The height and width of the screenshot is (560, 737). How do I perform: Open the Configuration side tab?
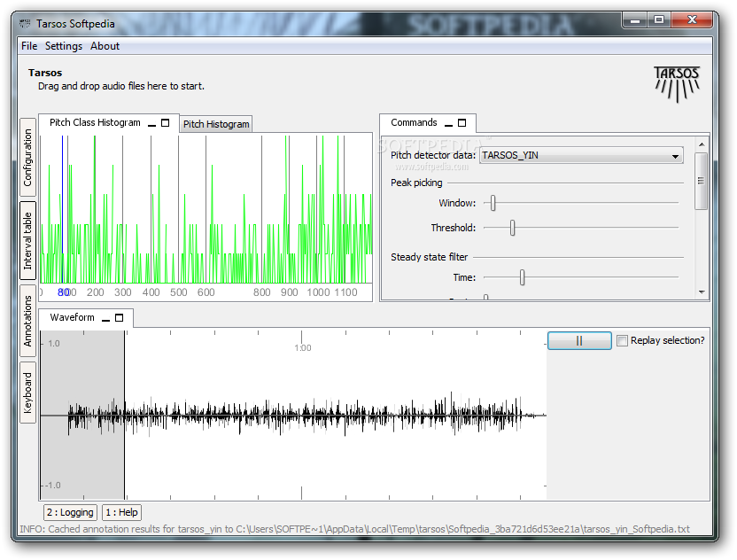point(27,158)
